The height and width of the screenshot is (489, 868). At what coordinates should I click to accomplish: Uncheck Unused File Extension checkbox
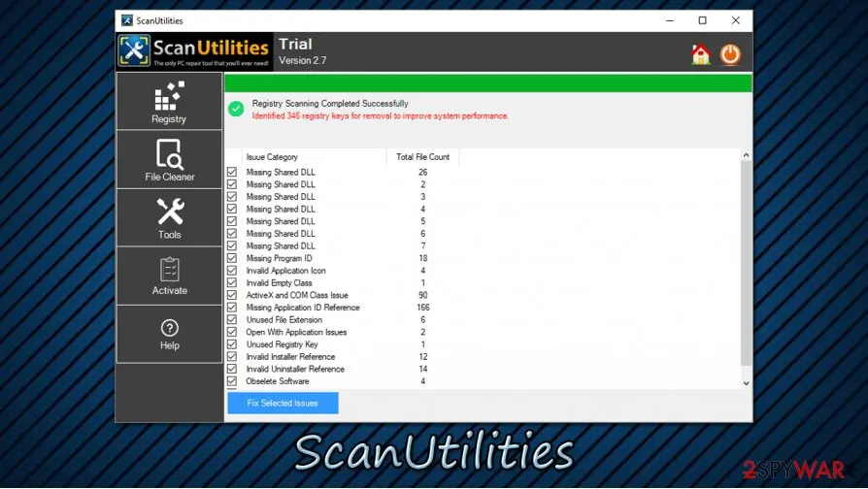click(x=232, y=320)
